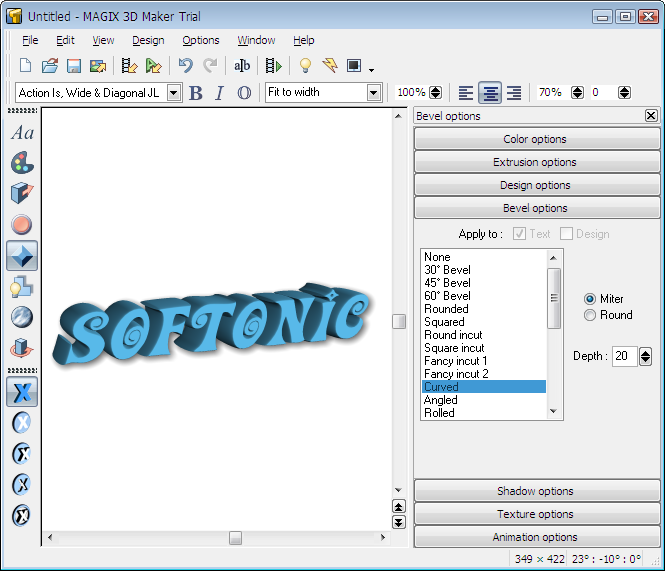665x571 pixels.
Task: Open the text options 'Aa' tool
Action: [x=22, y=132]
